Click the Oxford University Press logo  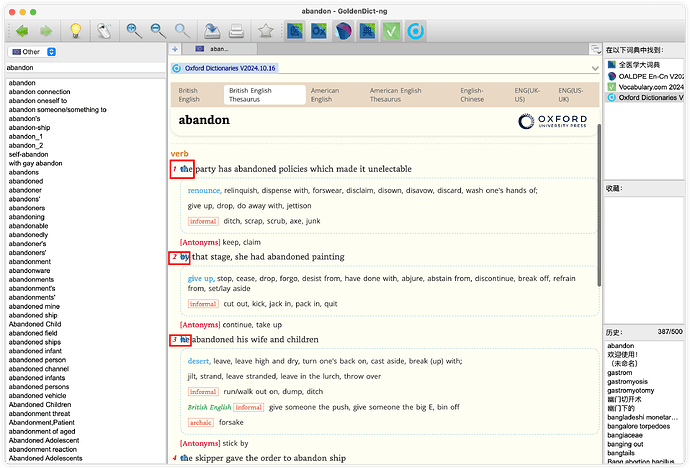[x=553, y=121]
